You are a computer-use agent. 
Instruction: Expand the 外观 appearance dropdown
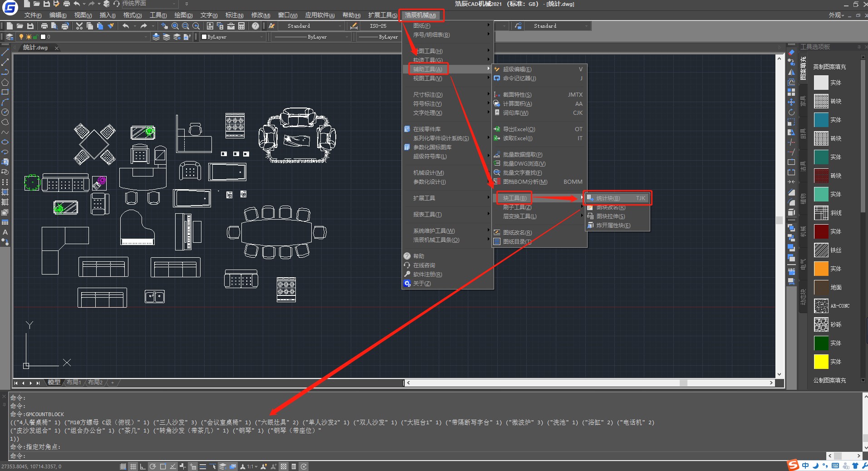[836, 15]
